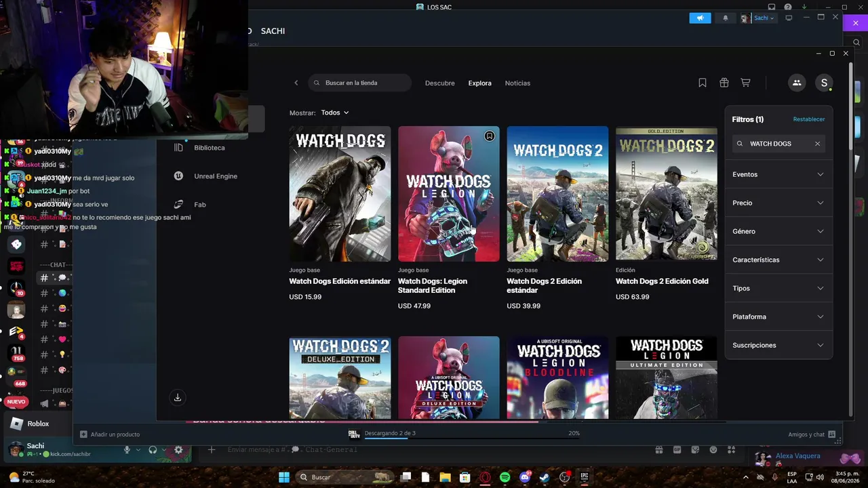Expand the Género filter section
The image size is (868, 488).
point(778,231)
